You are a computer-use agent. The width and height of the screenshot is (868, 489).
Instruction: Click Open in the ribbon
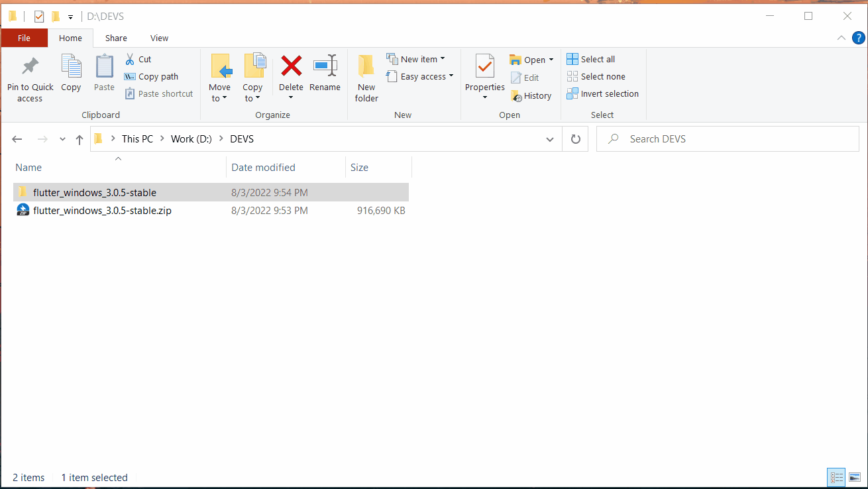pyautogui.click(x=527, y=60)
